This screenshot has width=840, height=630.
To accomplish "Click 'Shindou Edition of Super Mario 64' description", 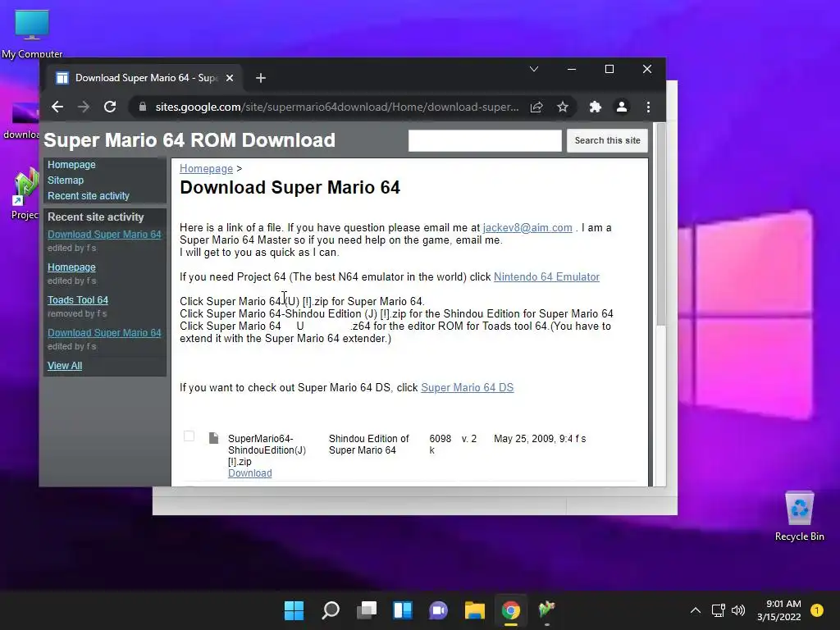I will 368,444.
